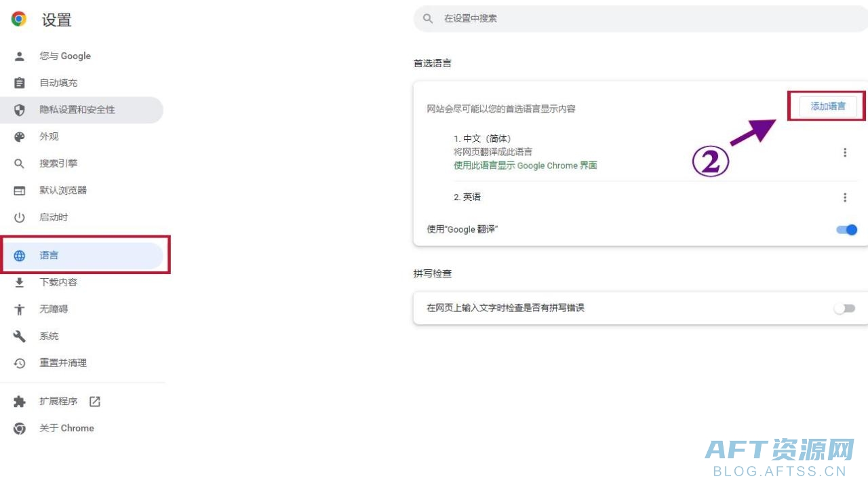Image resolution: width=868 pixels, height=485 pixels.
Task: Click the browser window icon for 默认浏览器
Action: [x=20, y=191]
